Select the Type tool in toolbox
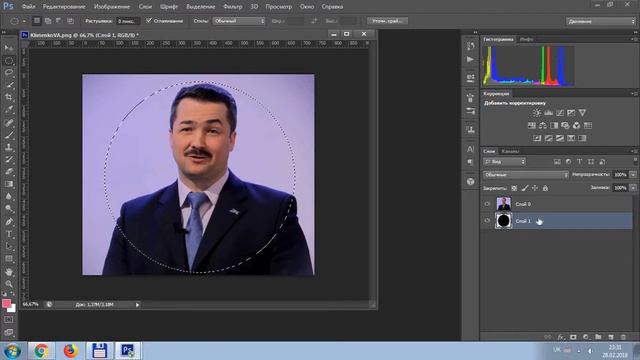The width and height of the screenshot is (640, 360). 9,234
